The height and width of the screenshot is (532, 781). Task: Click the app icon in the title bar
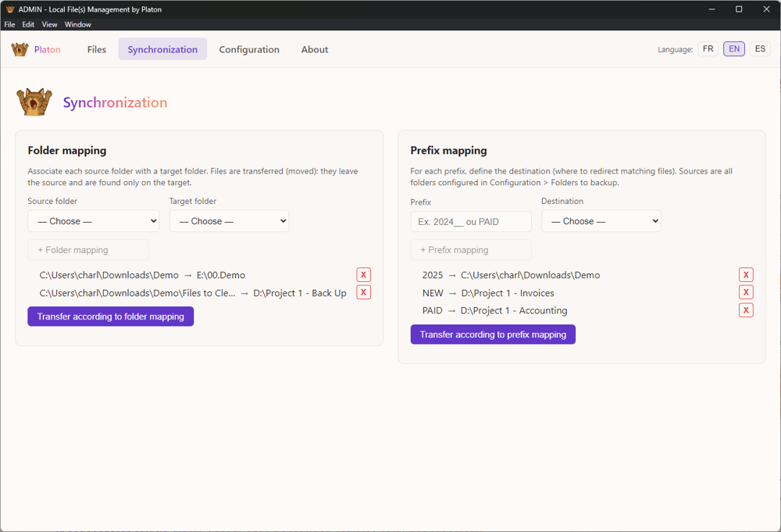(x=9, y=9)
